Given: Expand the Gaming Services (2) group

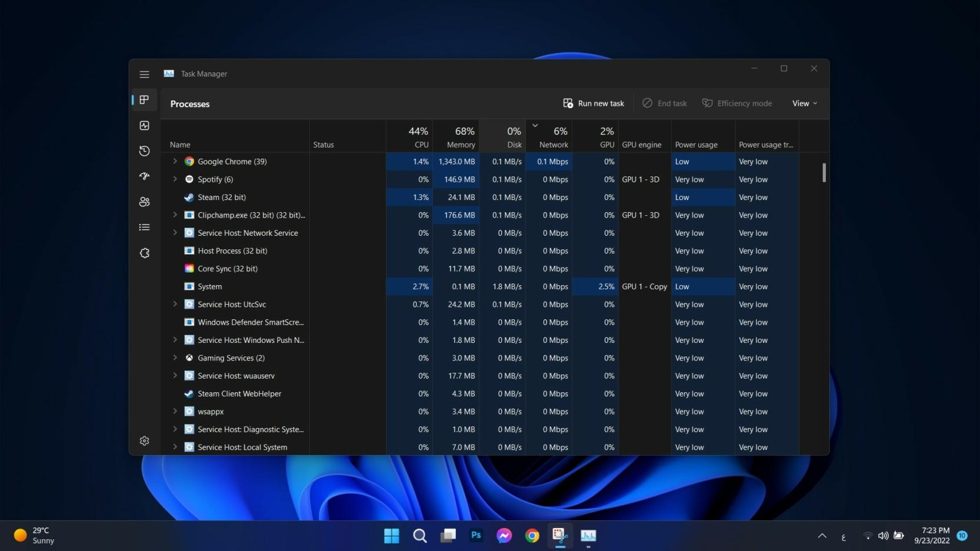Looking at the screenshot, I should click(x=175, y=358).
